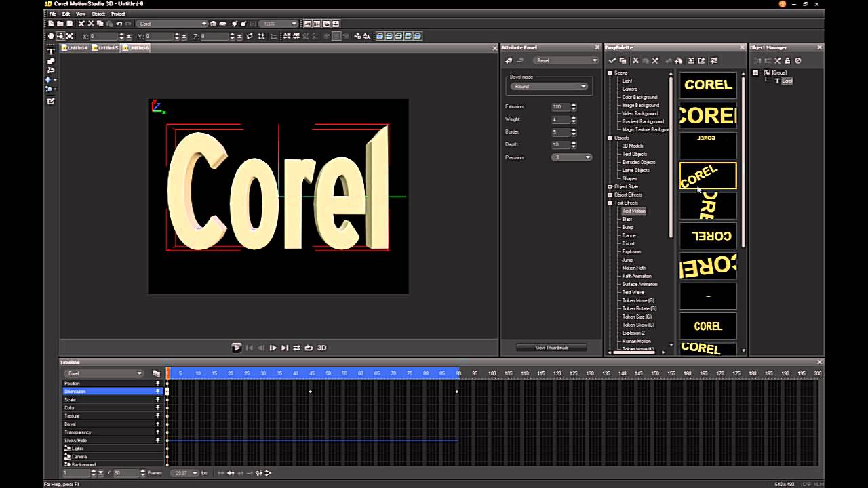Toggle the ping-pong playback mode icon
The image size is (868, 488).
(x=296, y=348)
